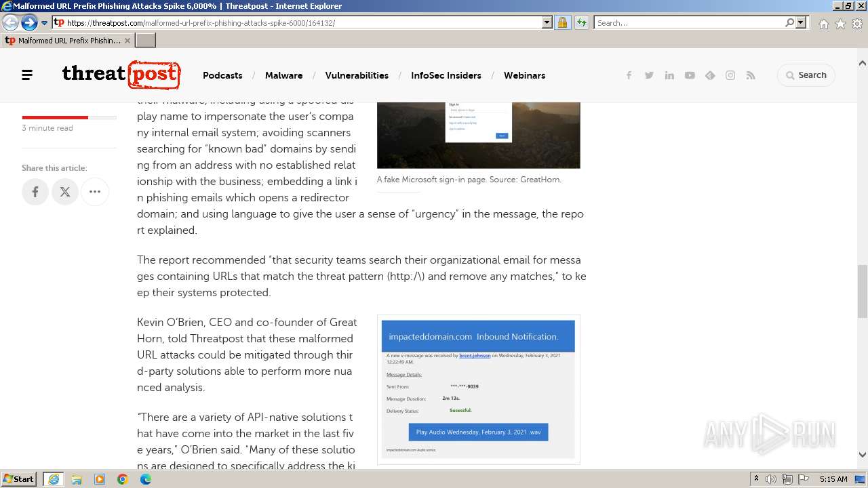Share this article on Facebook
The height and width of the screenshot is (488, 868).
point(35,192)
